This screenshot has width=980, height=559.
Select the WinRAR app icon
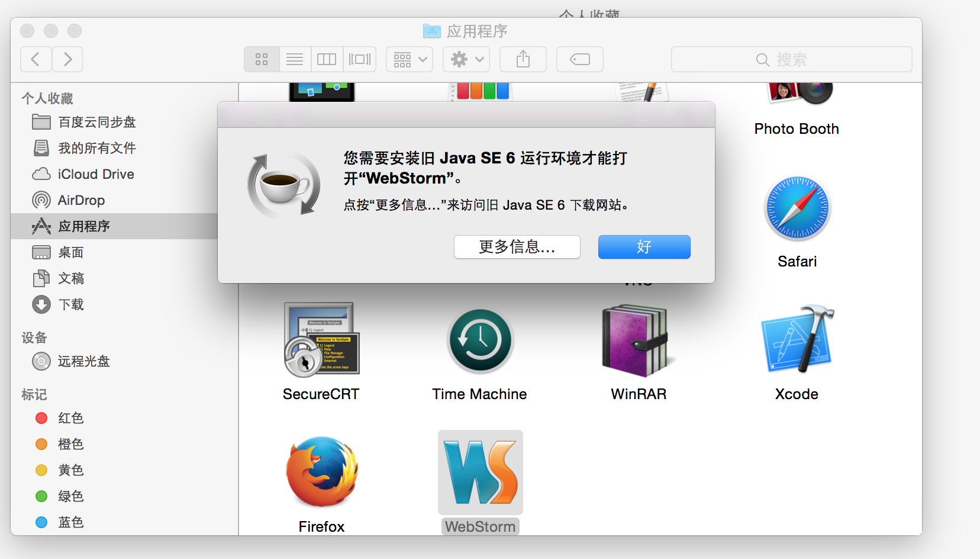point(637,340)
